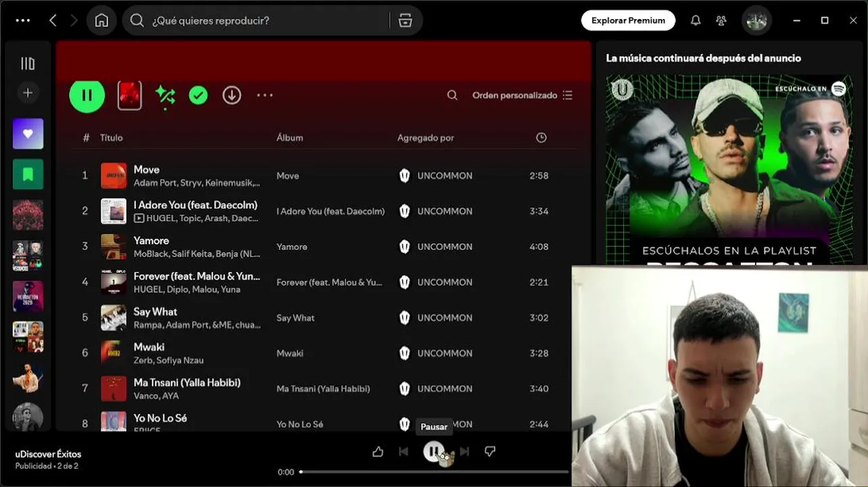
Task: Open Liked Songs purple heart tile
Action: [x=28, y=134]
